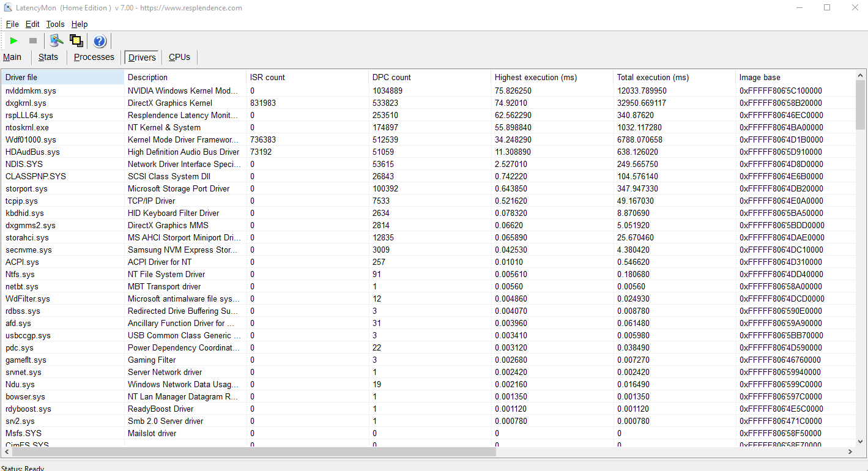Select the netbt.sys driver row
868x471 pixels.
429,286
